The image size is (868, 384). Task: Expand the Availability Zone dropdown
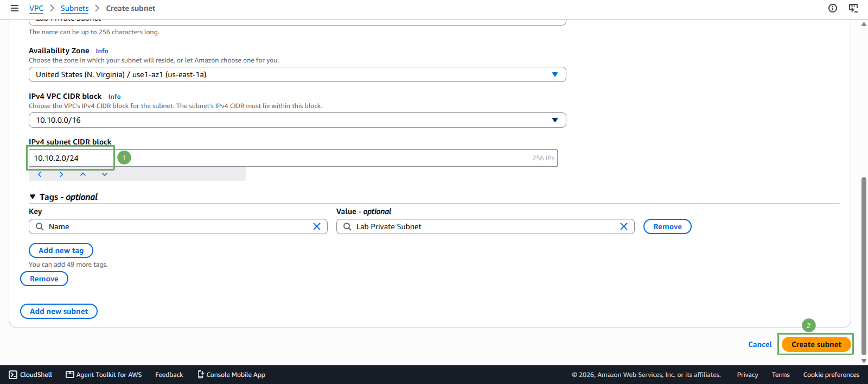click(297, 74)
